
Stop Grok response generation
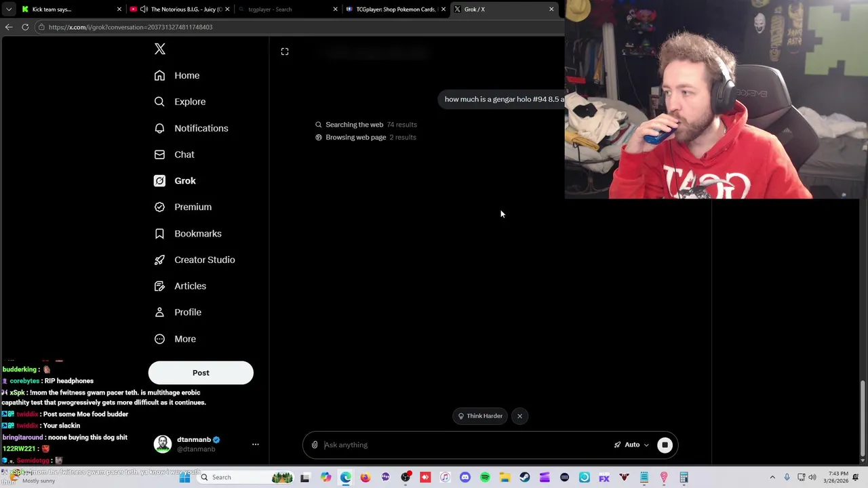665,445
